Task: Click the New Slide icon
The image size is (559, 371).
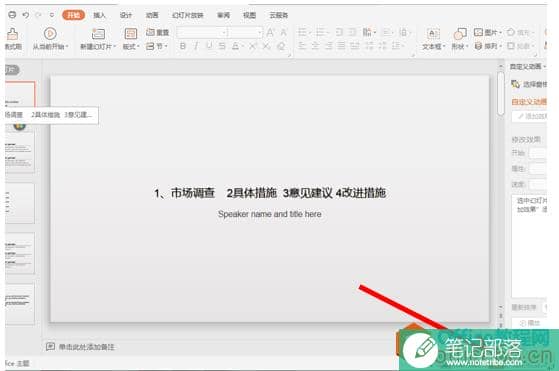Action: click(x=98, y=34)
